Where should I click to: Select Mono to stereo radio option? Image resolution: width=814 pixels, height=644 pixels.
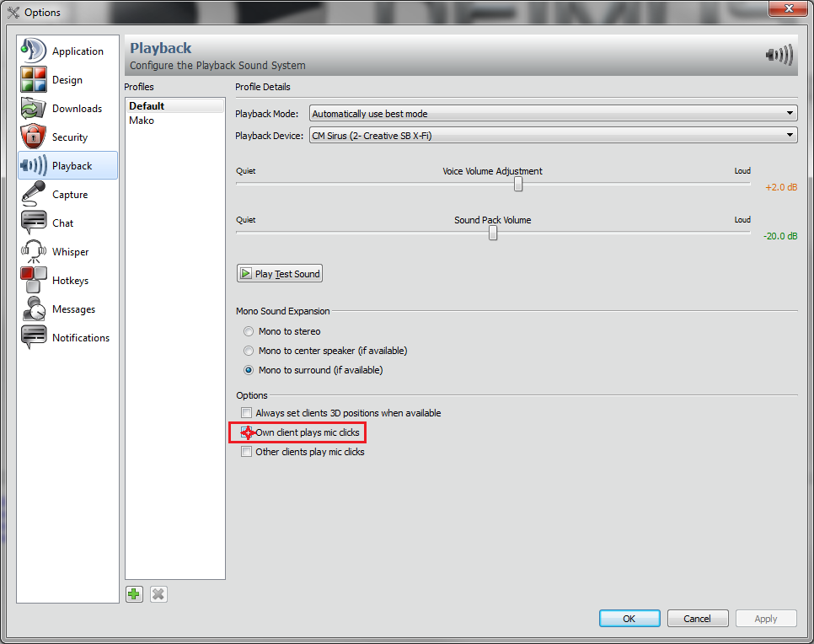(249, 331)
